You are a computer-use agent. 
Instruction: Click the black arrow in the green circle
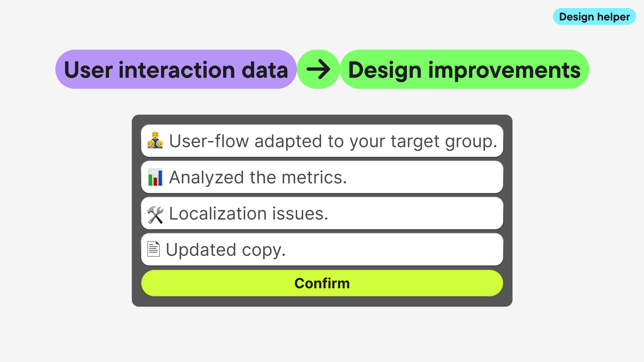click(318, 69)
